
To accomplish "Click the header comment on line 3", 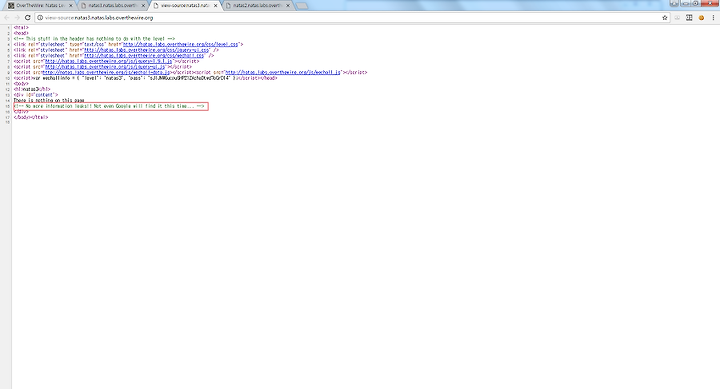I will click(94, 39).
